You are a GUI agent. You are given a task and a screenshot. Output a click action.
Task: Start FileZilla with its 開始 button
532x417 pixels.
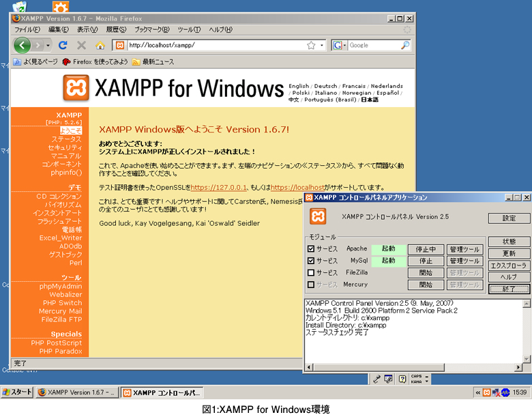(x=426, y=273)
